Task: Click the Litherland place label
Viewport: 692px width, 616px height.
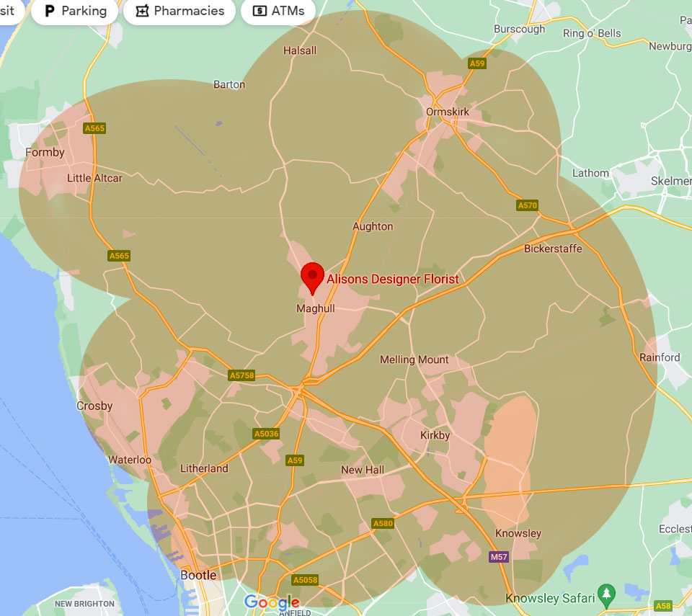Action: (204, 468)
